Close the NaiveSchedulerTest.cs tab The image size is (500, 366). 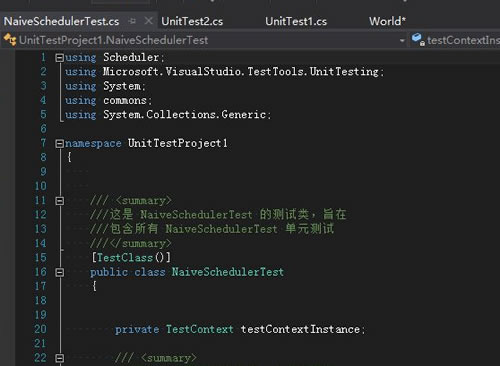click(149, 21)
